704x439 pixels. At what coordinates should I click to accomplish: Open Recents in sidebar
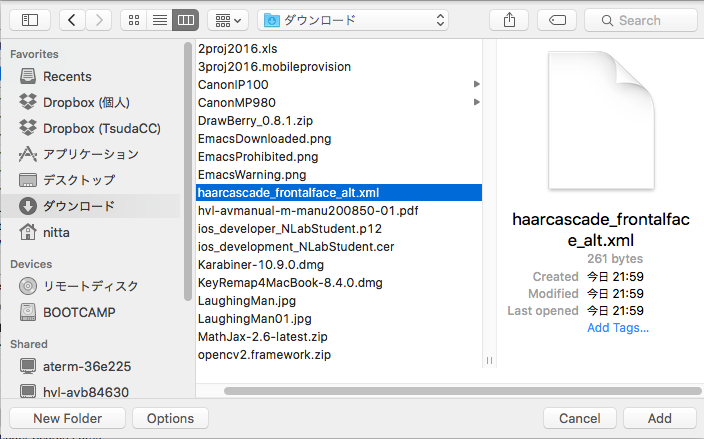67,76
